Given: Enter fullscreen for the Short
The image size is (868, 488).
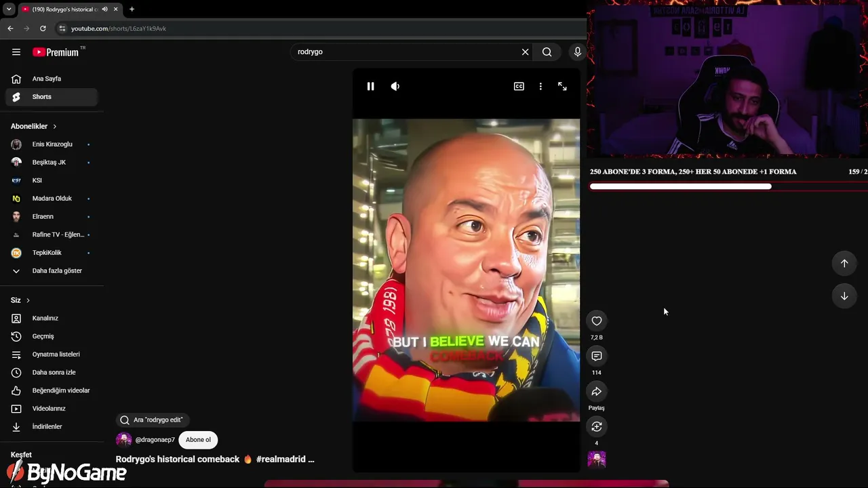Looking at the screenshot, I should [x=562, y=86].
